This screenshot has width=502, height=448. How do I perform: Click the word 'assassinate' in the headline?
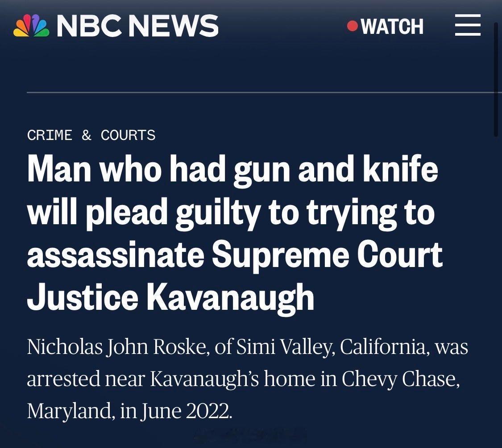point(116,255)
